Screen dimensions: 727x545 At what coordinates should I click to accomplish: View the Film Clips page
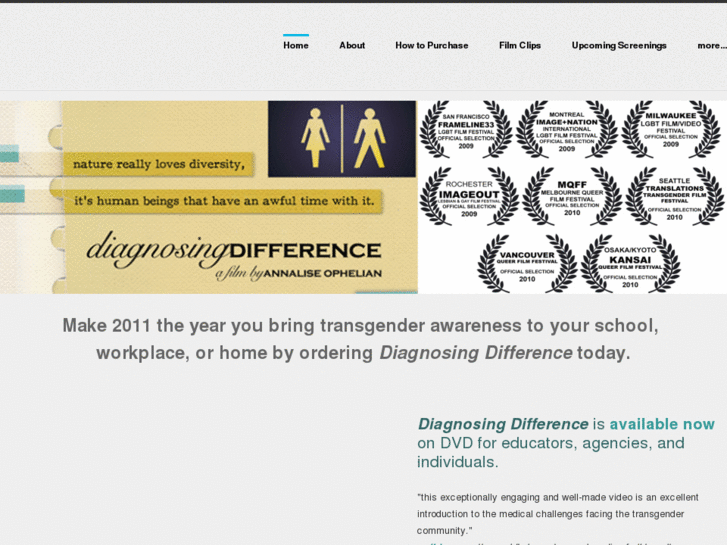(520, 45)
